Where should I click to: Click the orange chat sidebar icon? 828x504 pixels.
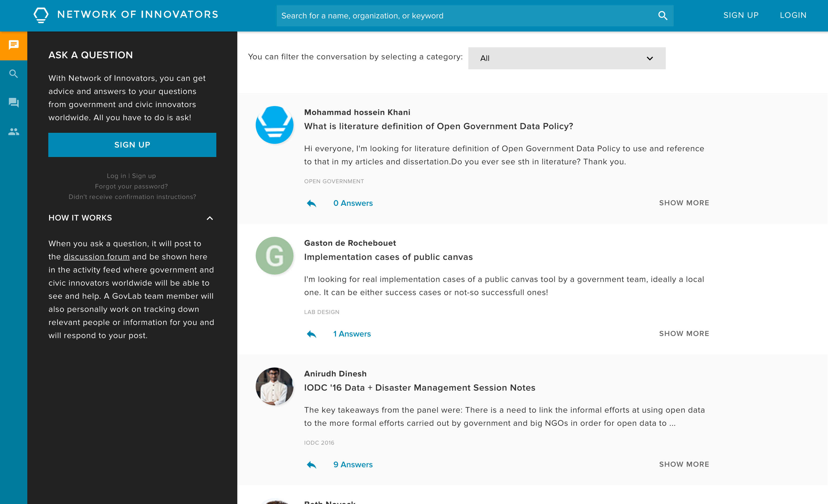click(13, 45)
